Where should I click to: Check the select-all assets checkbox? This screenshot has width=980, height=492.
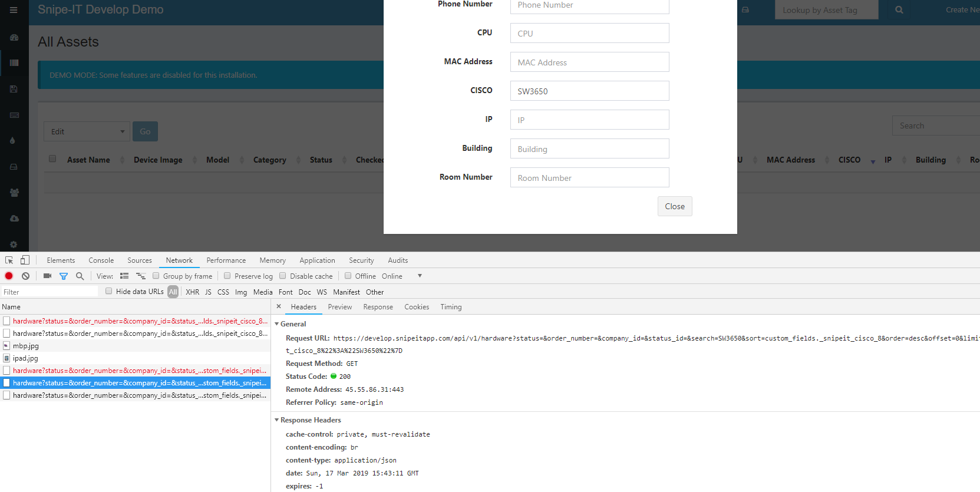tap(52, 159)
